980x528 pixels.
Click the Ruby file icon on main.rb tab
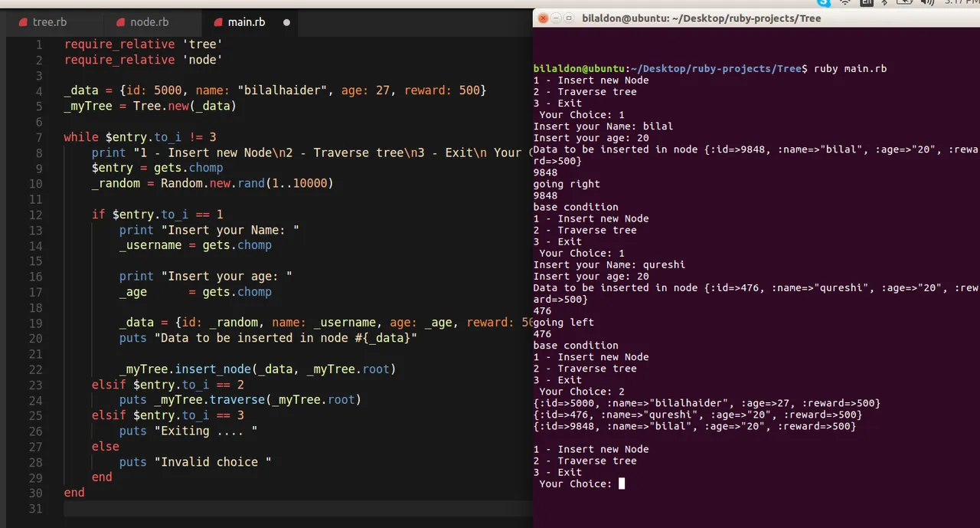[x=218, y=22]
